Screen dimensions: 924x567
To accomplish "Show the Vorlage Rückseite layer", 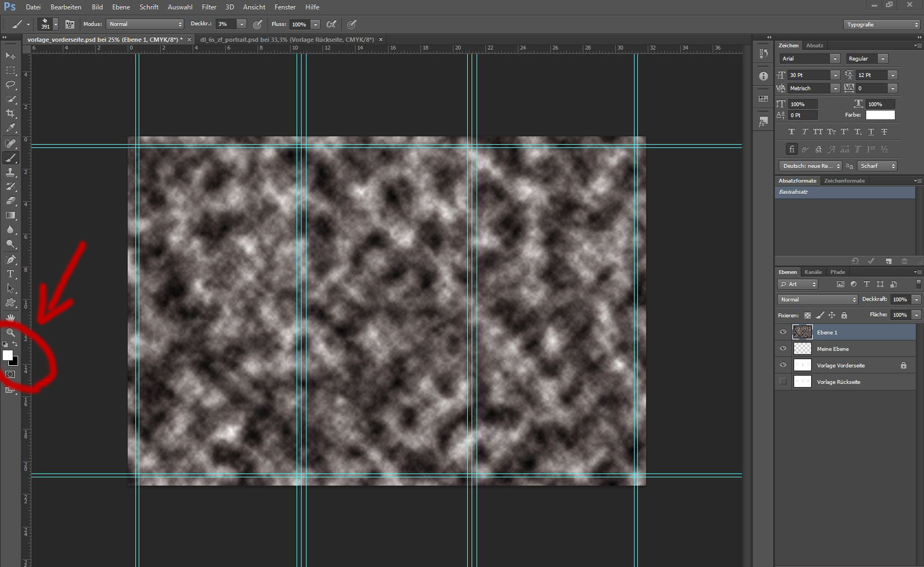I will (783, 382).
